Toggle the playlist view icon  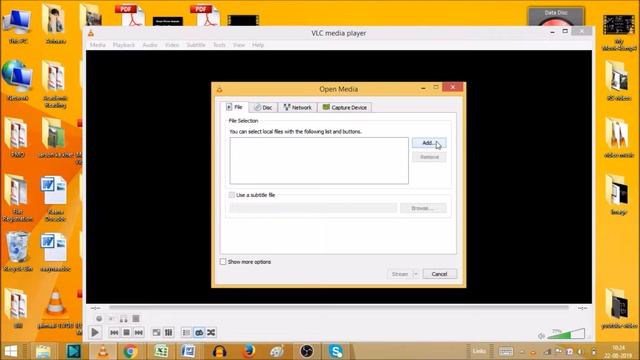click(x=186, y=333)
